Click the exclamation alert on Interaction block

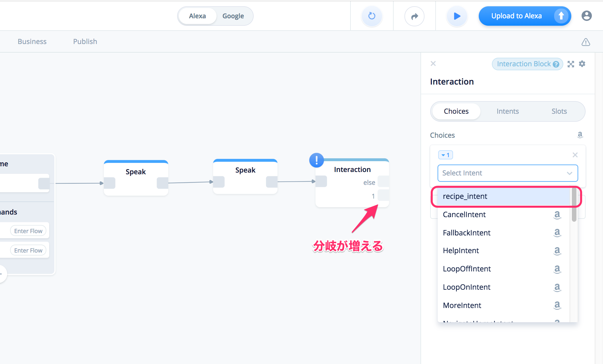(316, 160)
